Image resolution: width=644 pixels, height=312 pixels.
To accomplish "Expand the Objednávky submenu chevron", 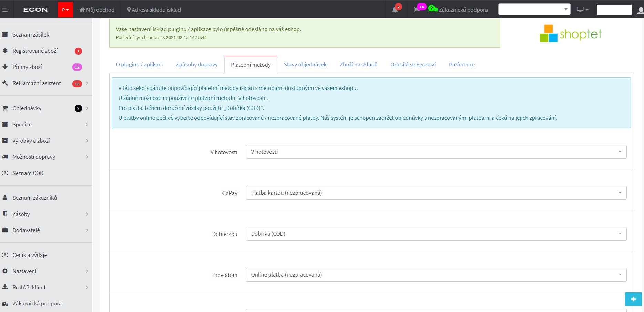I will click(x=87, y=108).
